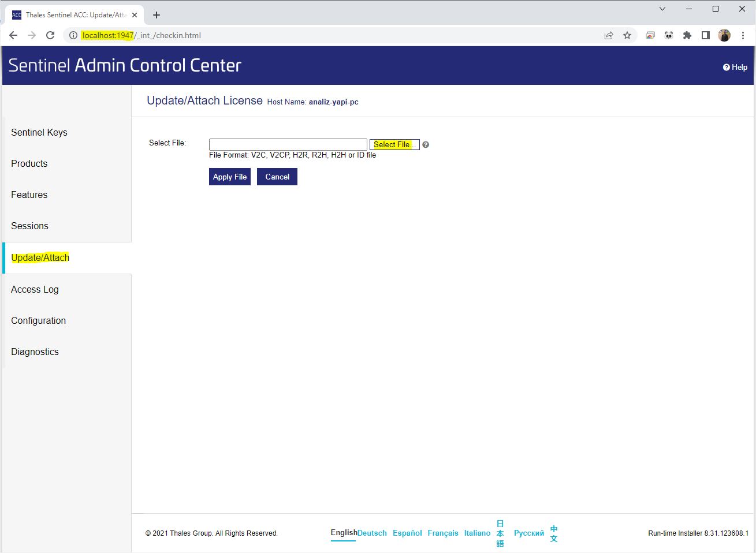Switch language to Italiano
756x553 pixels.
[477, 533]
